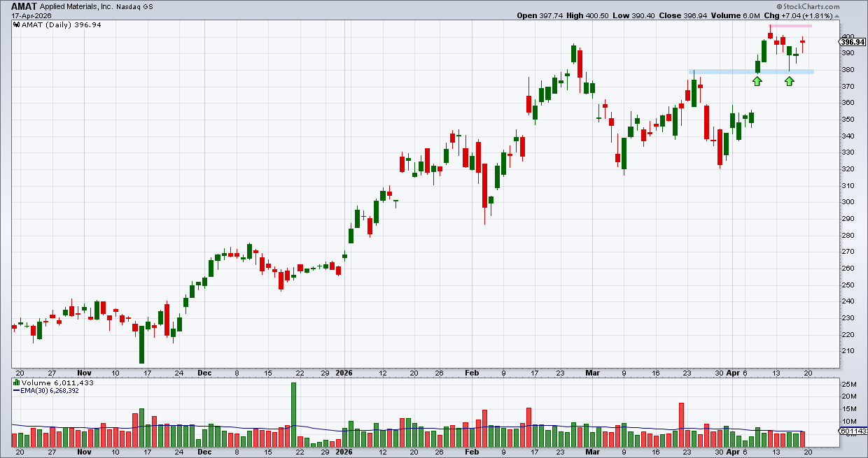Click the tallest green volume bar near 25M
Image resolution: width=868 pixels, height=458 pixels.
(293, 415)
